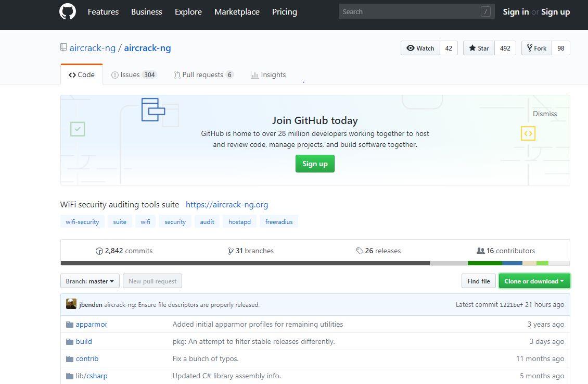
Task: Click the audit topic tag
Action: (x=207, y=222)
